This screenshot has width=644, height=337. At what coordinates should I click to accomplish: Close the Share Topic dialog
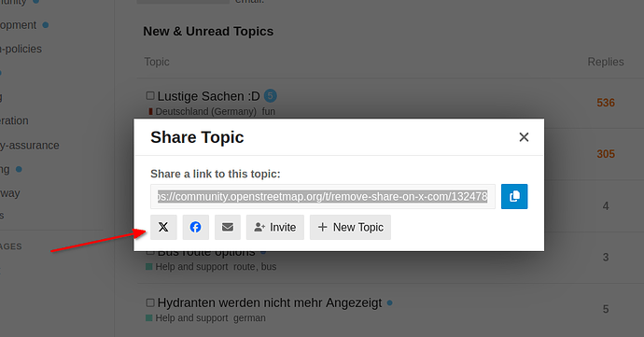(524, 137)
